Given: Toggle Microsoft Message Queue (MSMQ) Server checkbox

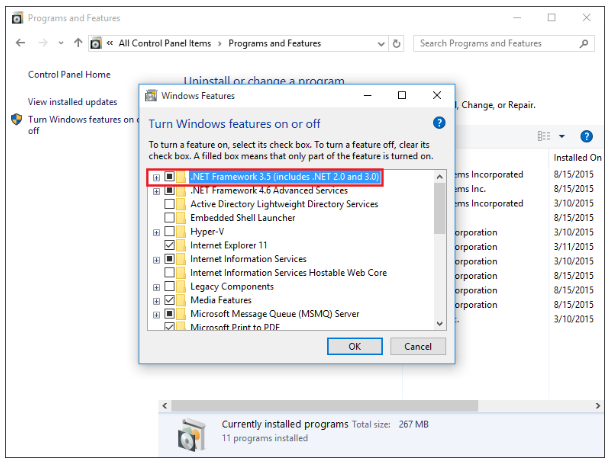Looking at the screenshot, I should [169, 314].
